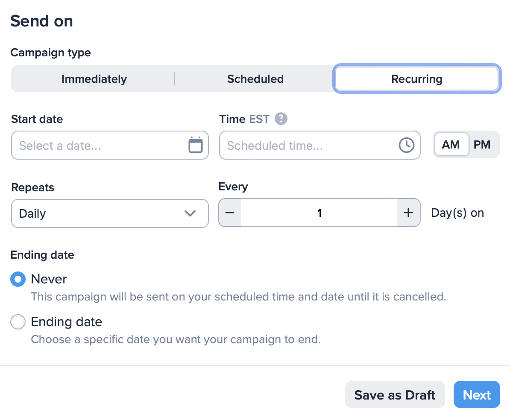Viewport: 510px width, 420px height.
Task: Expand the Repeats chevron arrow
Action: coord(190,213)
